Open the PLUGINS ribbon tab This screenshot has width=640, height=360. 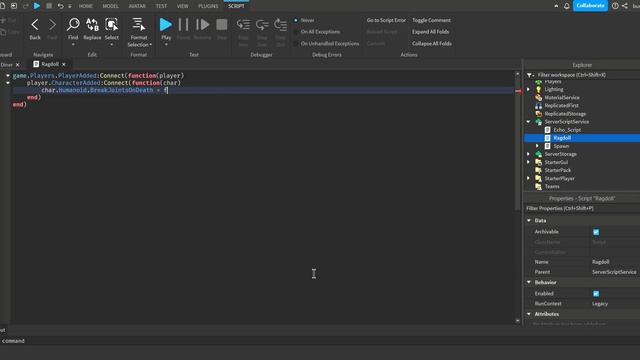click(208, 6)
